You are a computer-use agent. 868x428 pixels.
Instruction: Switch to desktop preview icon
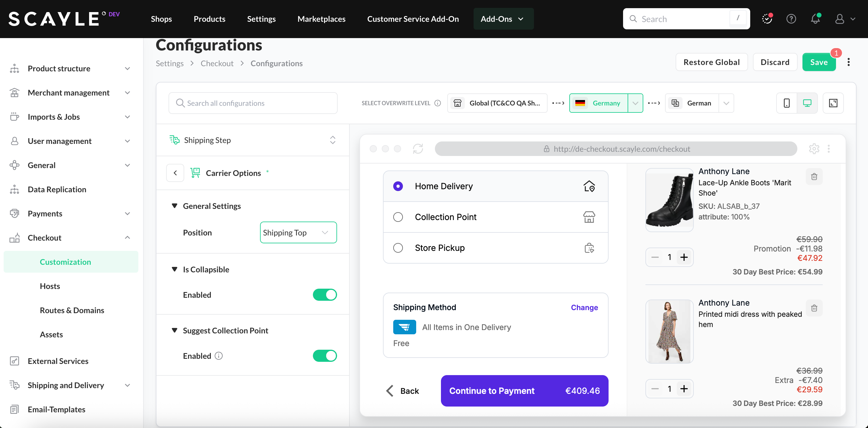coord(807,103)
